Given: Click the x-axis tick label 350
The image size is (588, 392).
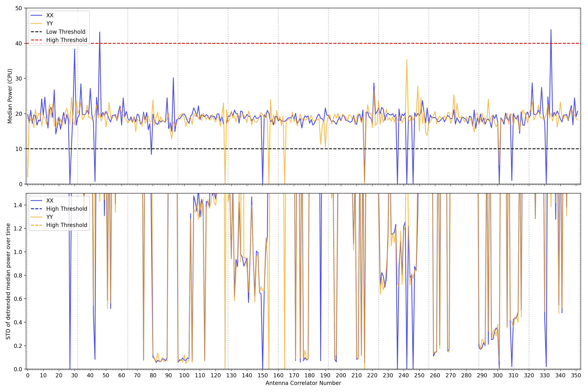Looking at the screenshot, I should (x=576, y=376).
